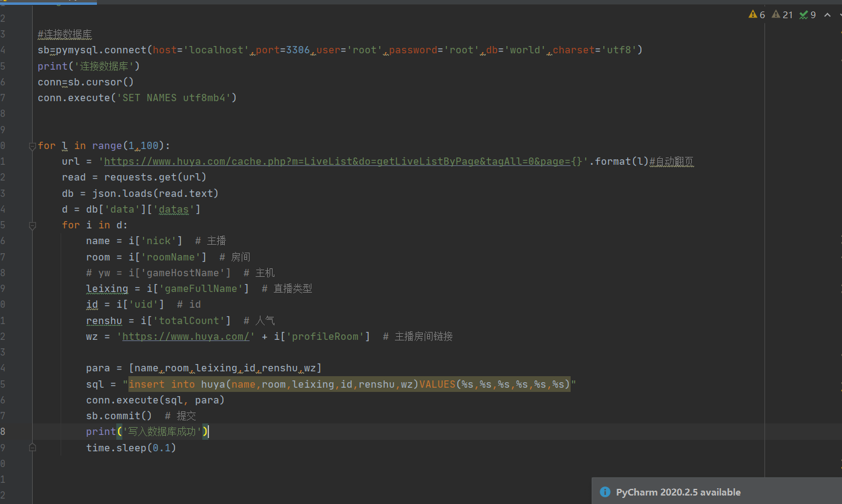Click fold end marker beside time.sleep line
Image resolution: width=842 pixels, height=504 pixels.
click(x=32, y=448)
